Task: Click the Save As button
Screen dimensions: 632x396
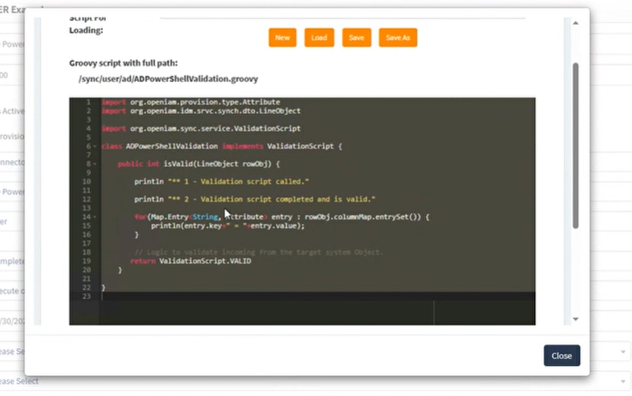Action: point(397,38)
